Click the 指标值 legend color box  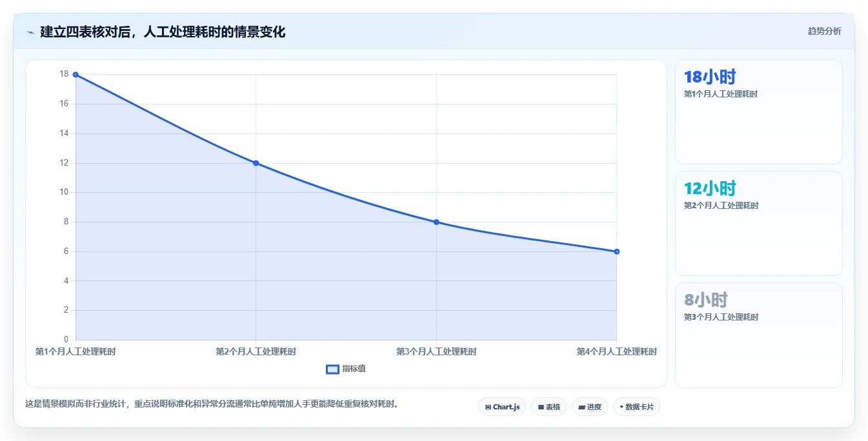point(332,369)
